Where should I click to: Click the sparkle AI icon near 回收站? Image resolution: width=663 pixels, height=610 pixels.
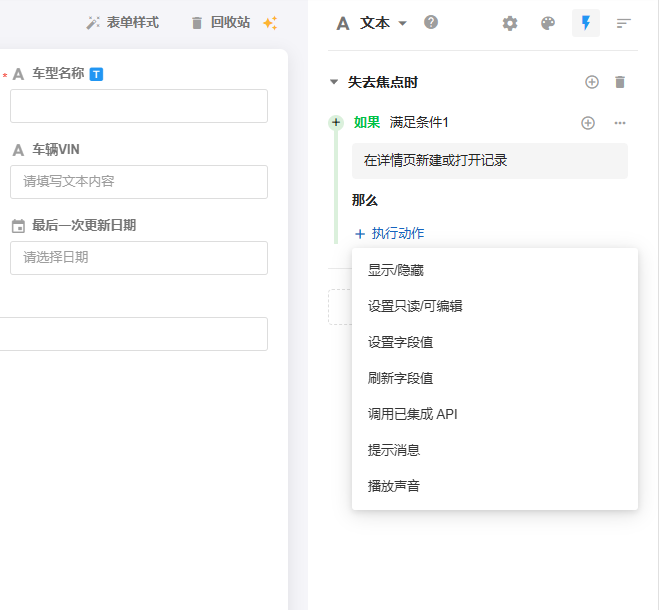click(x=270, y=23)
